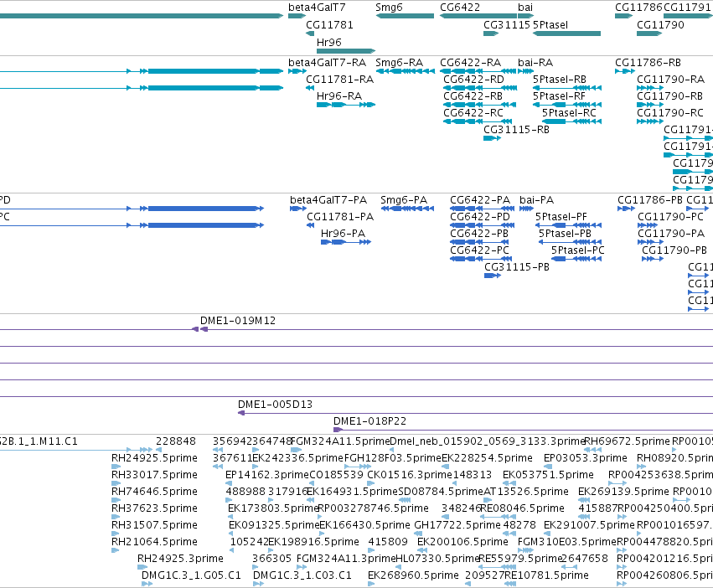Click the CG31115 gene label

507,24
